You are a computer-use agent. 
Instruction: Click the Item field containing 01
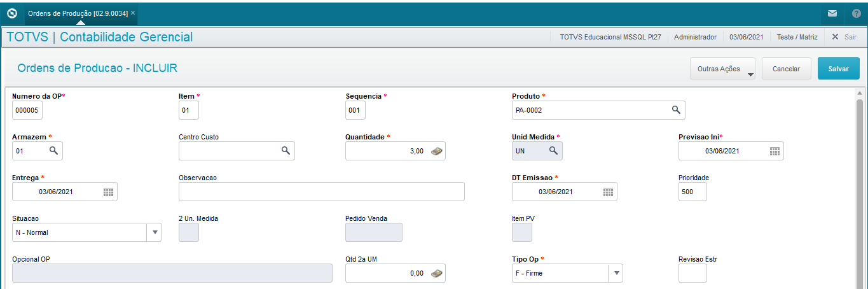click(189, 110)
